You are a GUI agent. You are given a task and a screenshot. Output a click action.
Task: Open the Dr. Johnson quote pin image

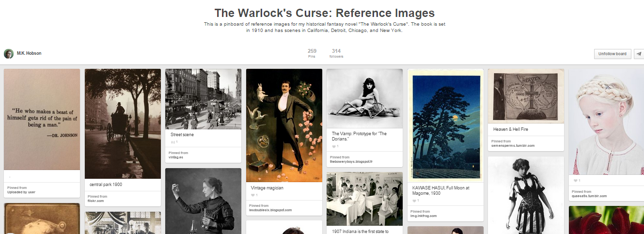(42, 119)
